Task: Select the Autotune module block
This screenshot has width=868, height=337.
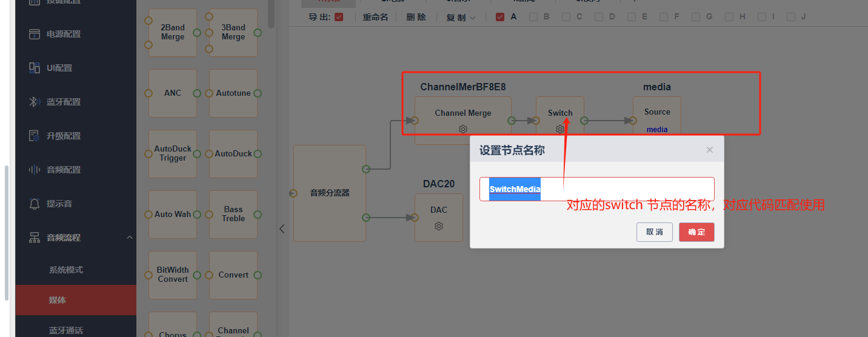Action: (233, 93)
